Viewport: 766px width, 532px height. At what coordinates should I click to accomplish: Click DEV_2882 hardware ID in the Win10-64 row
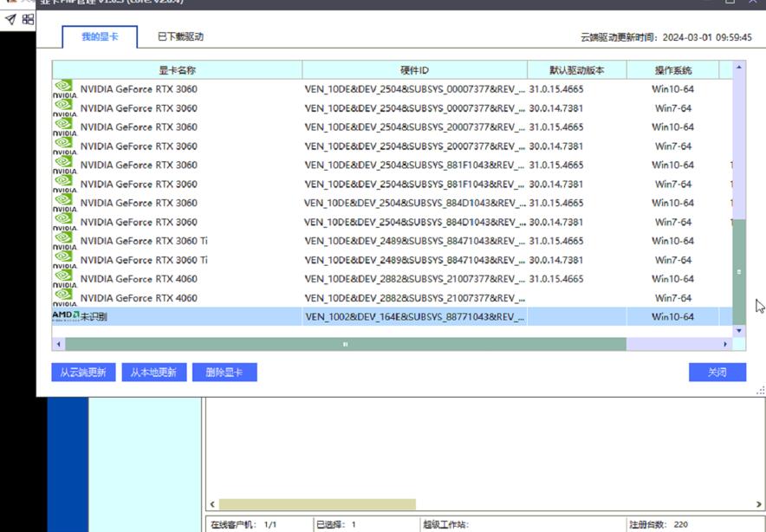tap(415, 279)
